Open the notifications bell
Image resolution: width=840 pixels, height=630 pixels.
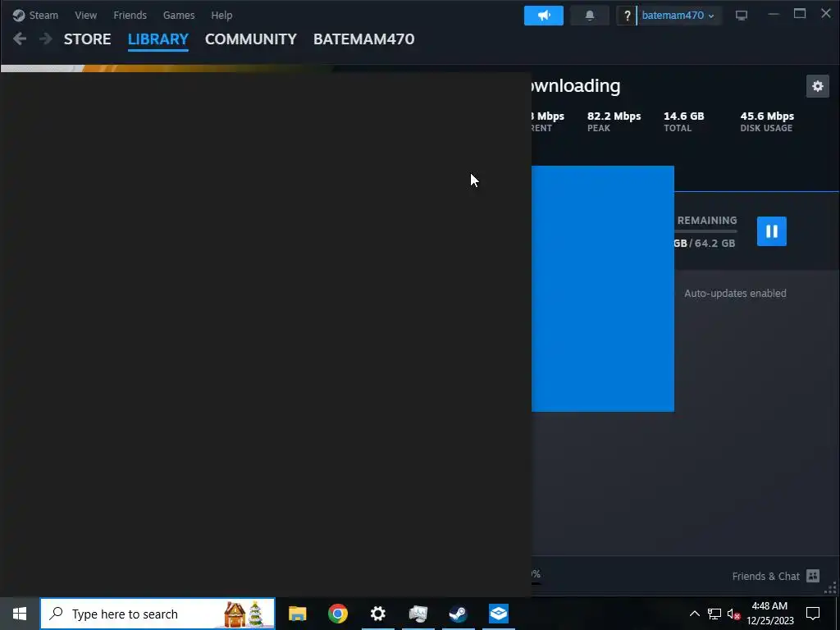pyautogui.click(x=590, y=16)
